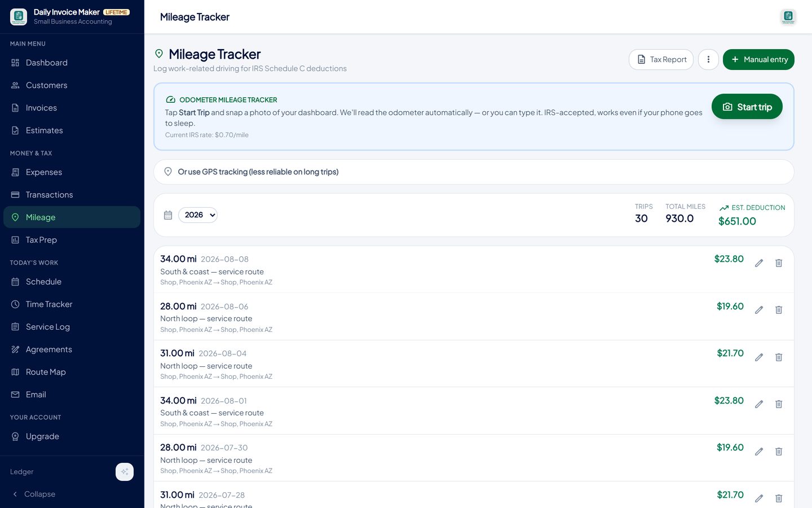812x508 pixels.
Task: Edit the 34.00 mi trip from 2026-08-08
Action: click(759, 263)
